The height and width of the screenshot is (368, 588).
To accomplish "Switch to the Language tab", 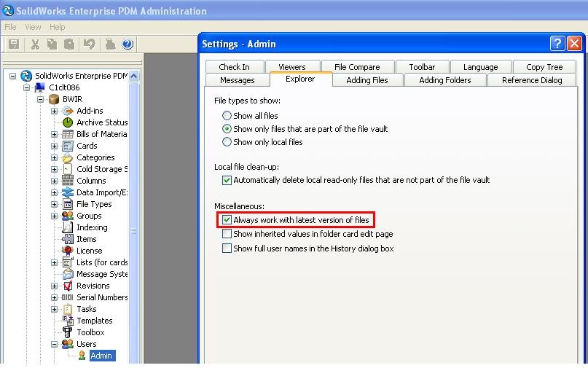I will click(x=481, y=67).
